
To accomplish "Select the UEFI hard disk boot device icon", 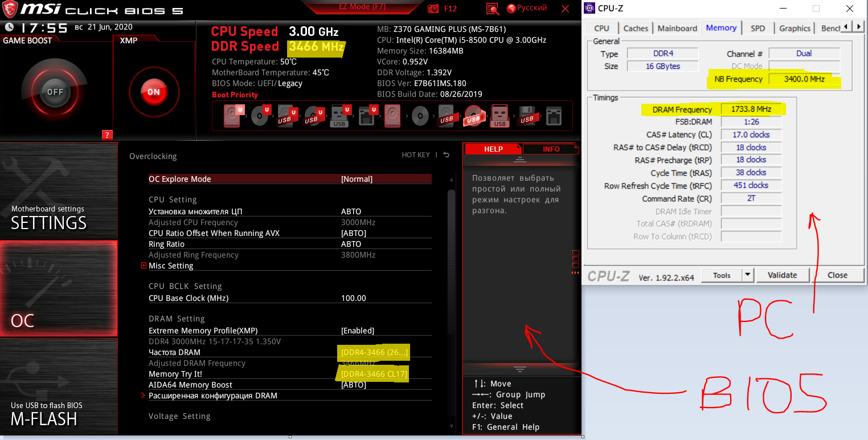I will (234, 116).
